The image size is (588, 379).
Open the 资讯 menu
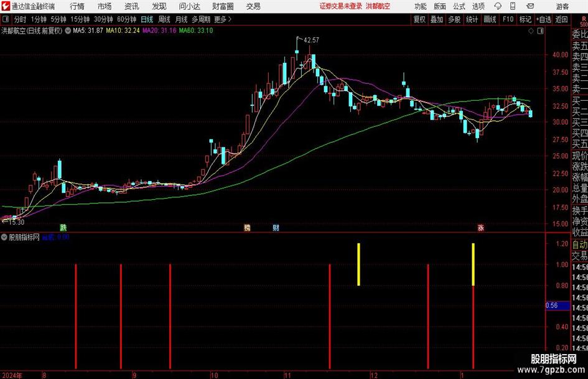tap(132, 6)
